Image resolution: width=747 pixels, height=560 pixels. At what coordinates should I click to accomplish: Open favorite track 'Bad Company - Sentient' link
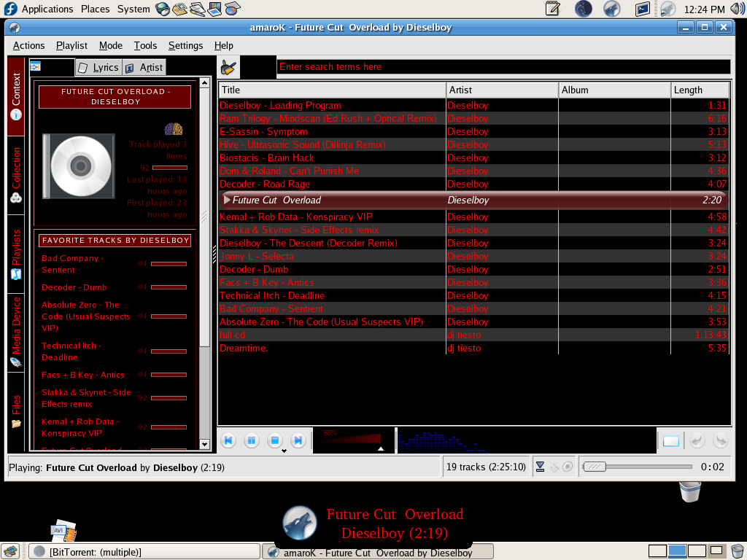click(x=72, y=264)
